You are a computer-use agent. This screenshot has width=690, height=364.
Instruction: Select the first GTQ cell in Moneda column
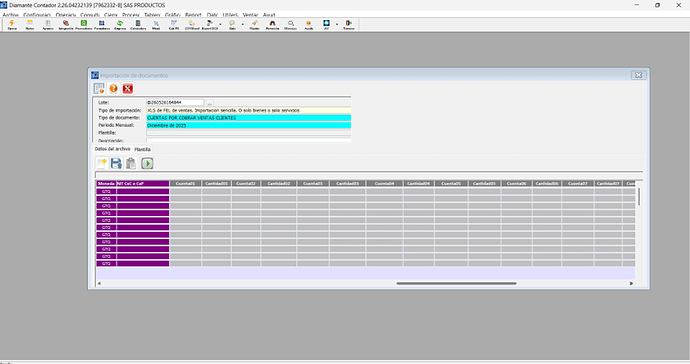(x=106, y=191)
